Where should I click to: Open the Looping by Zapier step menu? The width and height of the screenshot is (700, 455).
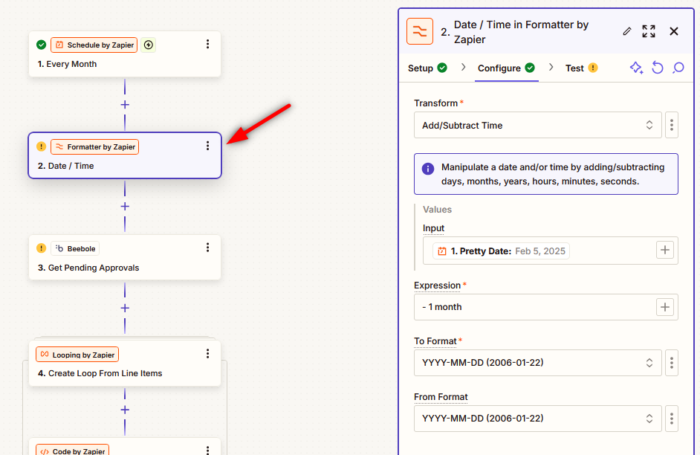[x=208, y=354]
